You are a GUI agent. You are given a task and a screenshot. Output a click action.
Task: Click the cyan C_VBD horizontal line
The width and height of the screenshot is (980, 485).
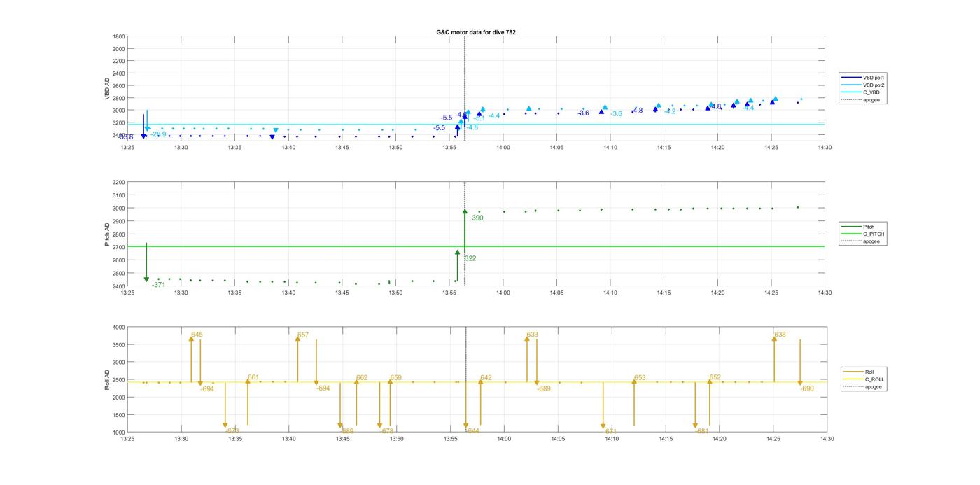click(x=475, y=125)
